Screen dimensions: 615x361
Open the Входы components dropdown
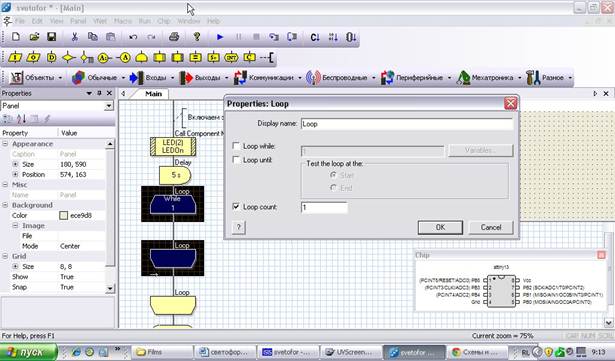[x=172, y=78]
